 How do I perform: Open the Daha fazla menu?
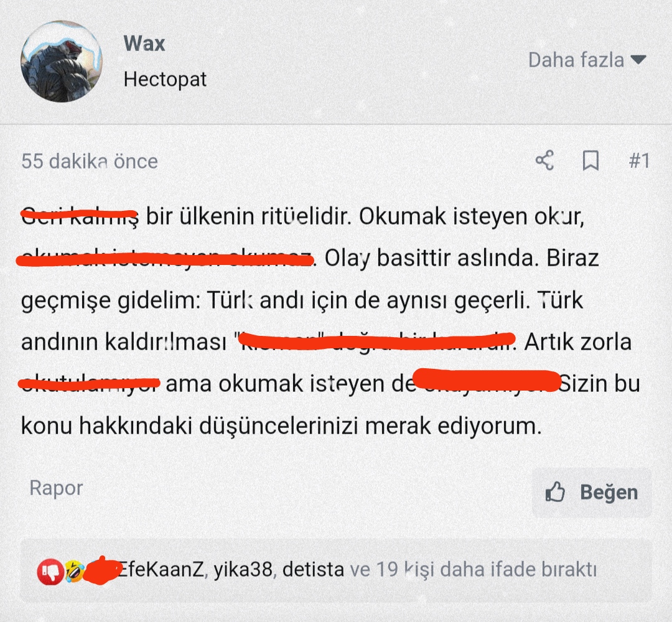coord(587,60)
